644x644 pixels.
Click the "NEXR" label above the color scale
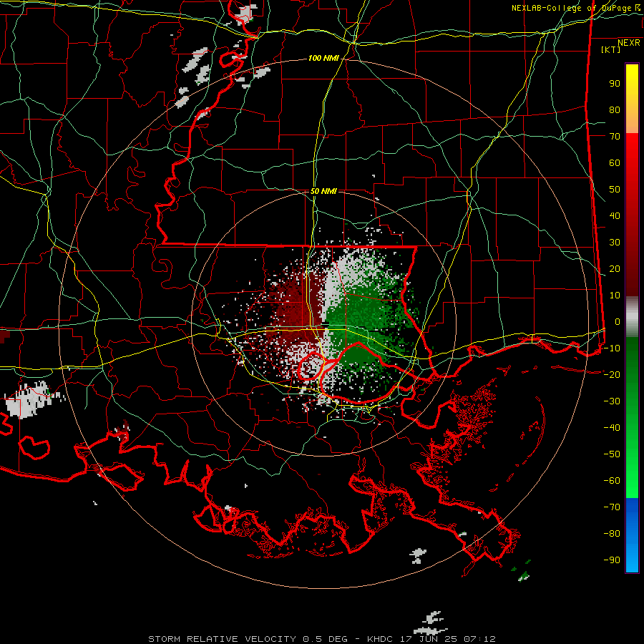coord(629,43)
